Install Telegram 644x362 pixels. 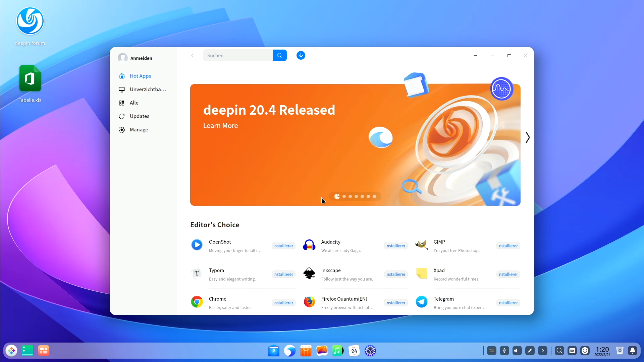pos(508,303)
